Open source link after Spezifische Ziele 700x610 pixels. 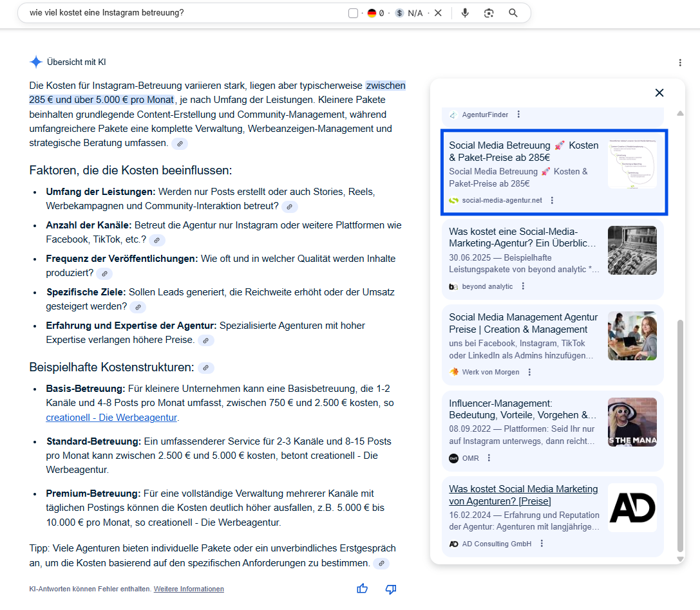pyautogui.click(x=138, y=307)
